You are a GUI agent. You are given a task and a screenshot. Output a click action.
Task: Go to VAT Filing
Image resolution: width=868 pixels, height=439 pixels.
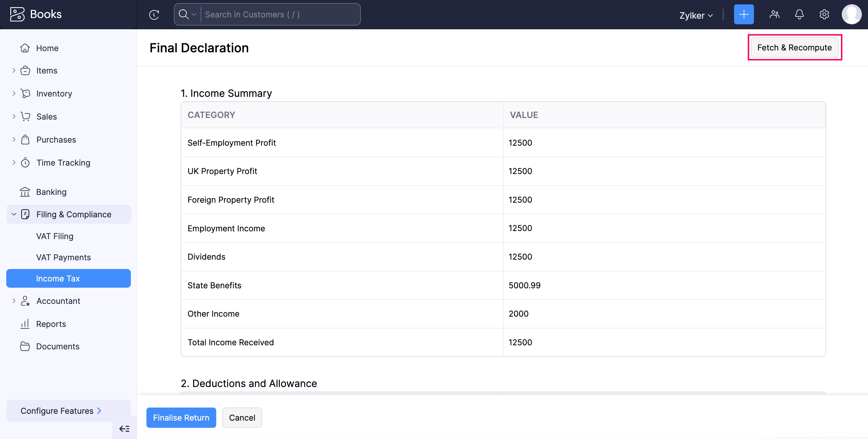[55, 236]
